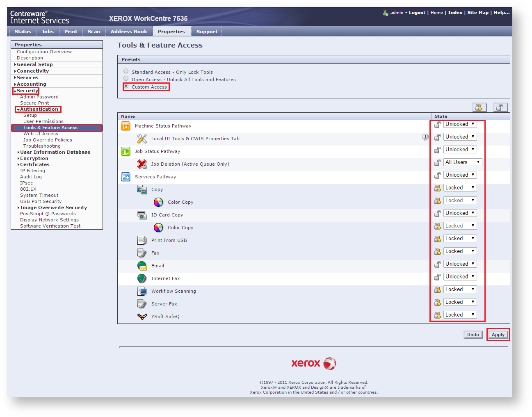Open Web UI Access in sidebar
The image size is (532, 417).
pyautogui.click(x=41, y=134)
